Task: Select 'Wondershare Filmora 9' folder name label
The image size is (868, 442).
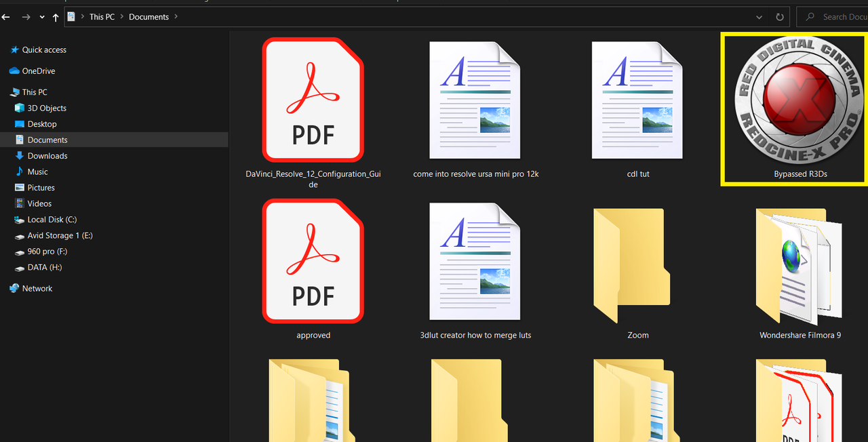Action: pos(800,336)
